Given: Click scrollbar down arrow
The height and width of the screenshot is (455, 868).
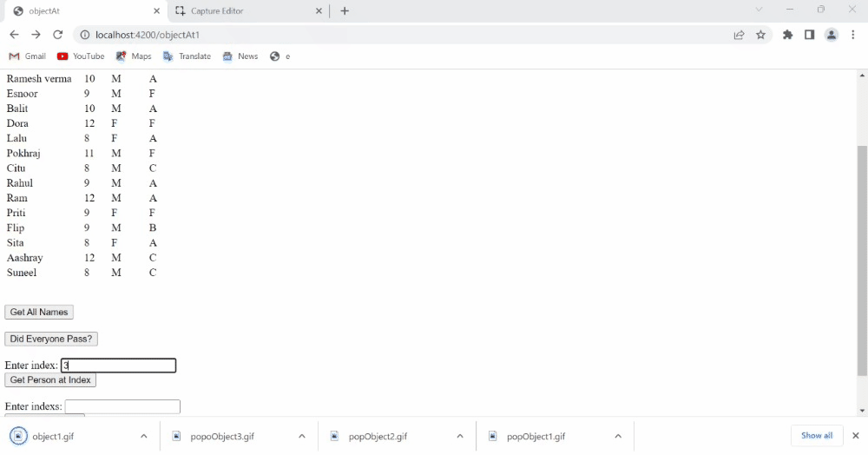Looking at the screenshot, I should (862, 411).
